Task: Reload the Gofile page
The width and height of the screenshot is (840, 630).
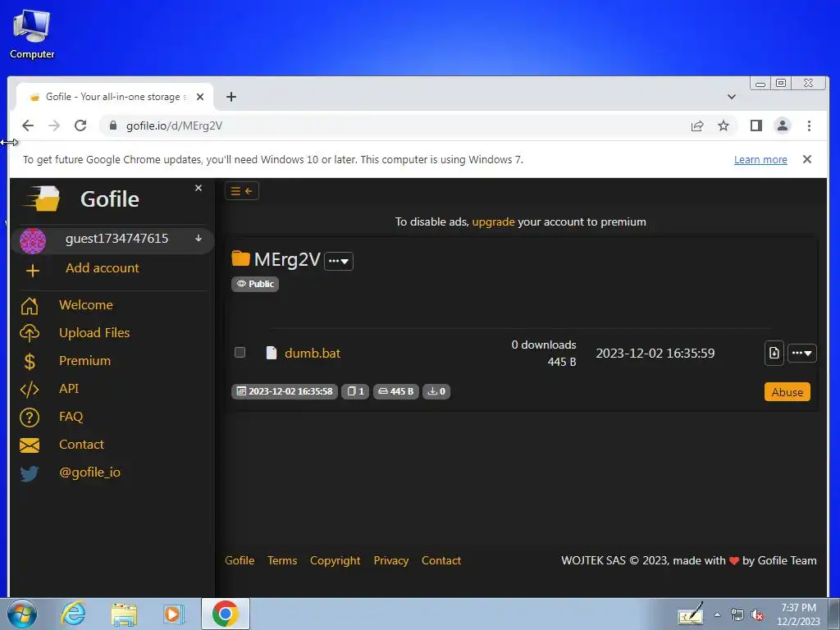Action: [x=80, y=126]
